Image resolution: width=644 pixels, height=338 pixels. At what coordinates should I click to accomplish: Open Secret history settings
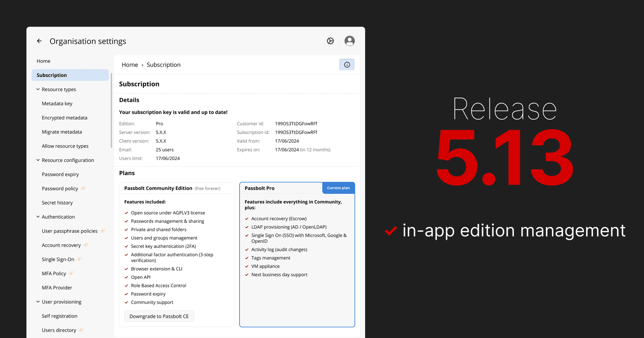[57, 203]
